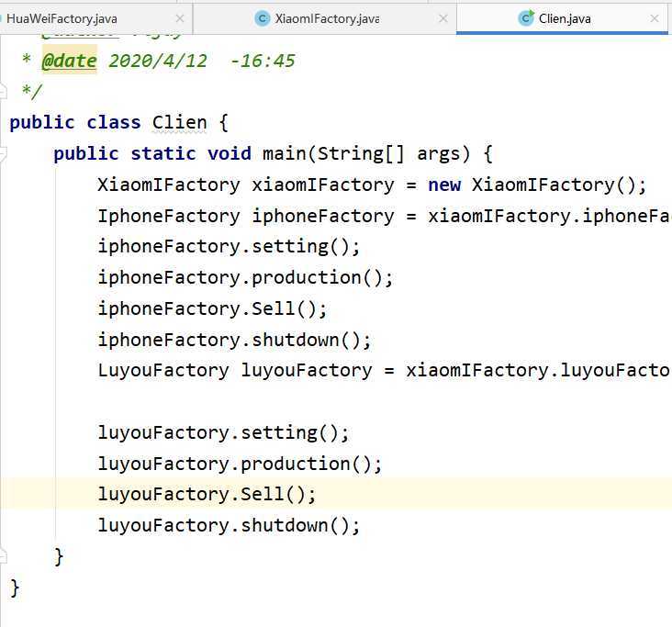Close the HuaWeiFactory.java tab

(180, 18)
